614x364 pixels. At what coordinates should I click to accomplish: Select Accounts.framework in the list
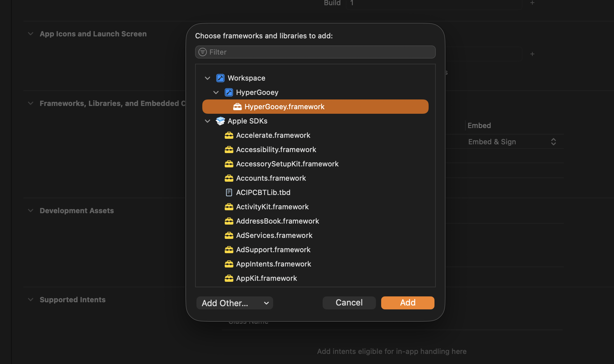tap(315, 178)
